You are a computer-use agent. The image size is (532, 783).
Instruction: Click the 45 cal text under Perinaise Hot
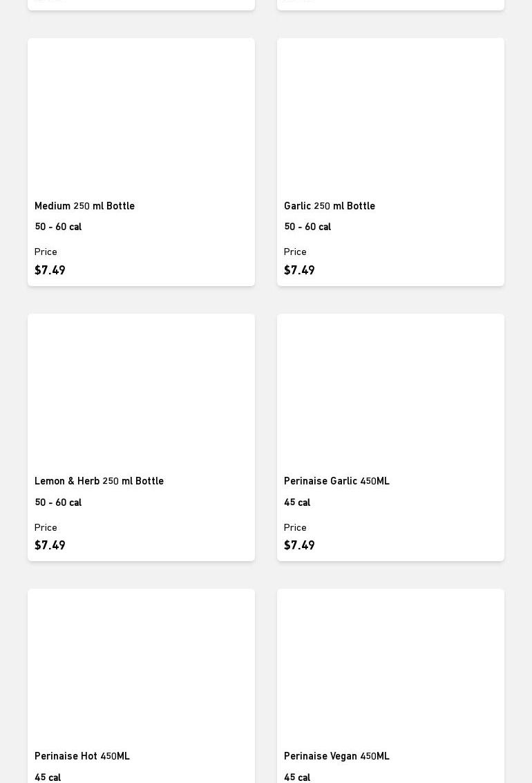(x=48, y=777)
